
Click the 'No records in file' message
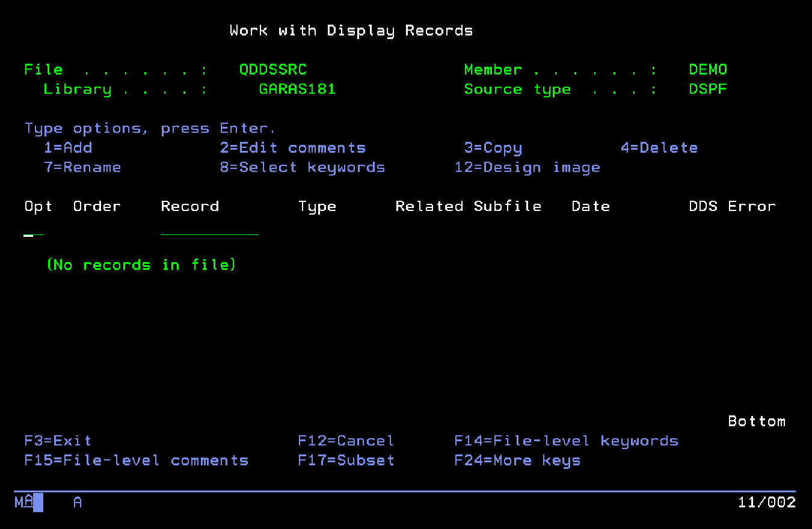click(x=141, y=264)
